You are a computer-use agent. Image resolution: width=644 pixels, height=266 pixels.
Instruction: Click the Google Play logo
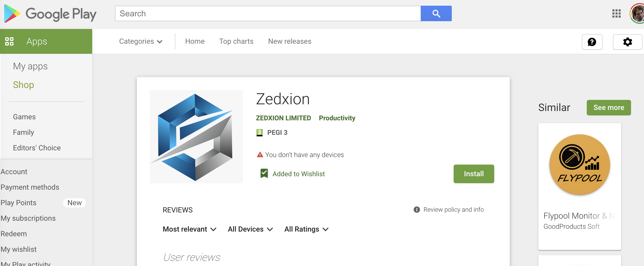coord(50,14)
